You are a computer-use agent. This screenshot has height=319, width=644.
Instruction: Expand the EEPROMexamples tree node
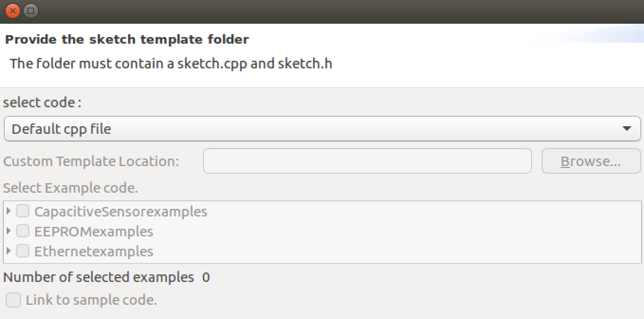coord(9,231)
